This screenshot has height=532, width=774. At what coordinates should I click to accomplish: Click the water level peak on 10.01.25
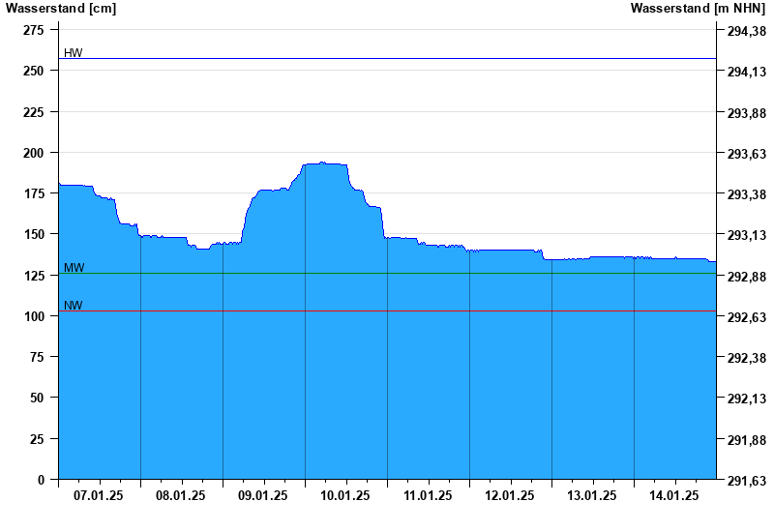(322, 163)
